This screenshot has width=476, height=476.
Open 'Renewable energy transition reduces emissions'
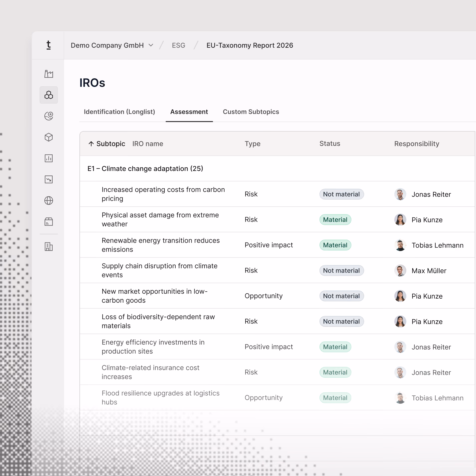tap(161, 245)
